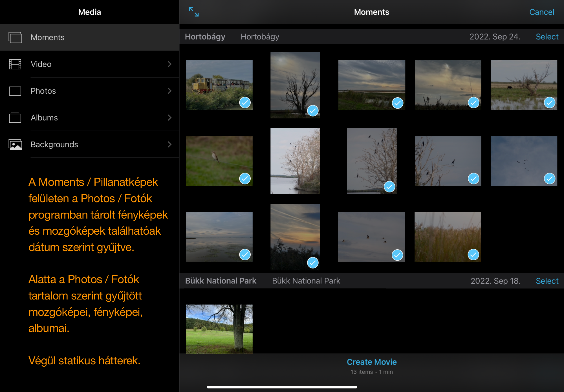Tap the unselected tree by water portrait photo
Screen dimensions: 564x392
[295, 161]
